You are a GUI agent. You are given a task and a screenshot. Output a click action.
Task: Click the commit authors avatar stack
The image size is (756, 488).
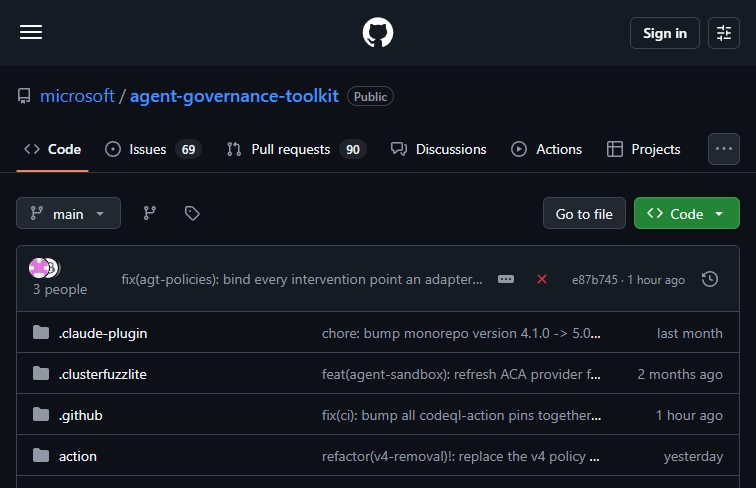[44, 268]
